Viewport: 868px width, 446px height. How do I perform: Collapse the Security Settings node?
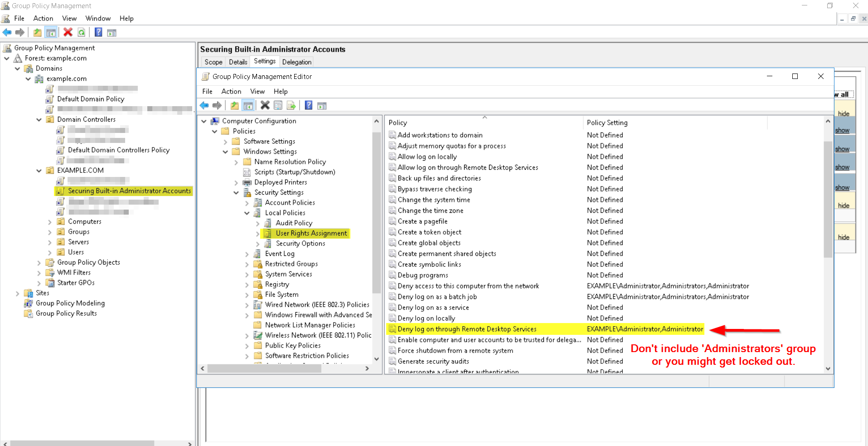[236, 193]
